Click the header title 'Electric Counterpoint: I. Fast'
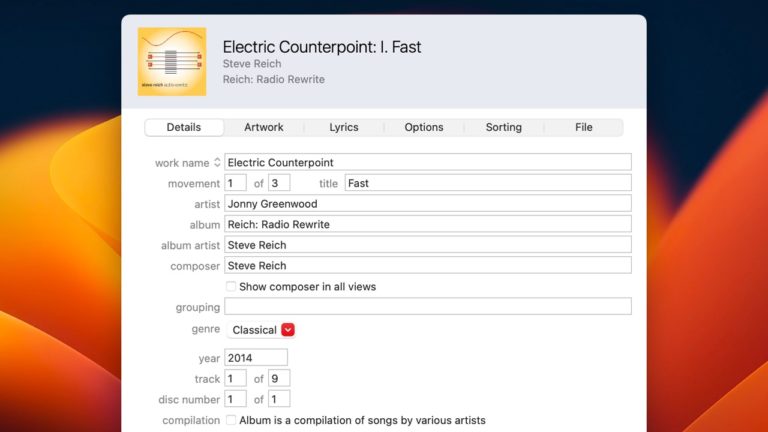This screenshot has height=432, width=768. (322, 47)
